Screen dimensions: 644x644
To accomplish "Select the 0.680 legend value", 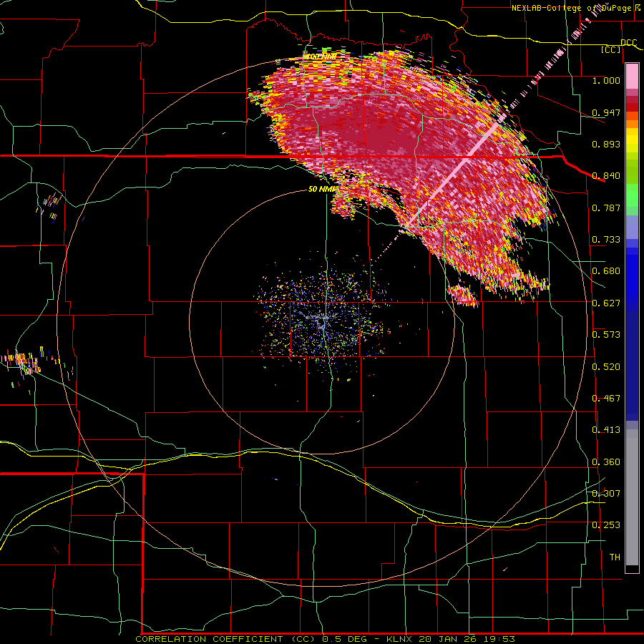I will [x=606, y=271].
